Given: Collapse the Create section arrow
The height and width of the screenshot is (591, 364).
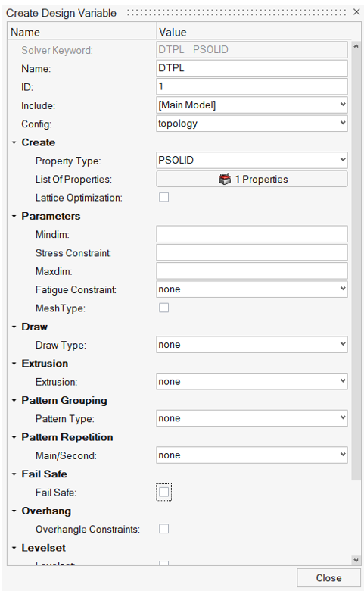Looking at the screenshot, I should tap(14, 142).
